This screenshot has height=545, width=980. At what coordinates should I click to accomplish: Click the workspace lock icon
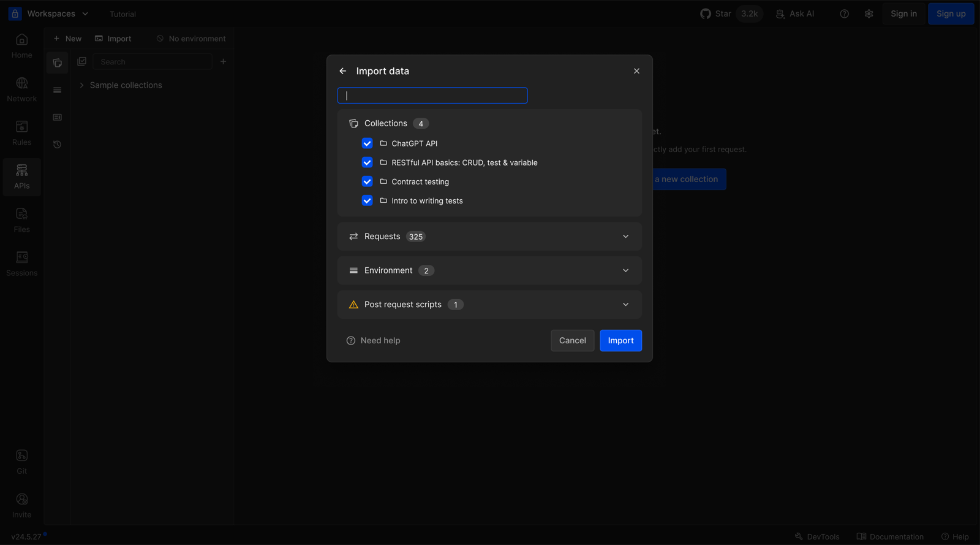coord(15,13)
